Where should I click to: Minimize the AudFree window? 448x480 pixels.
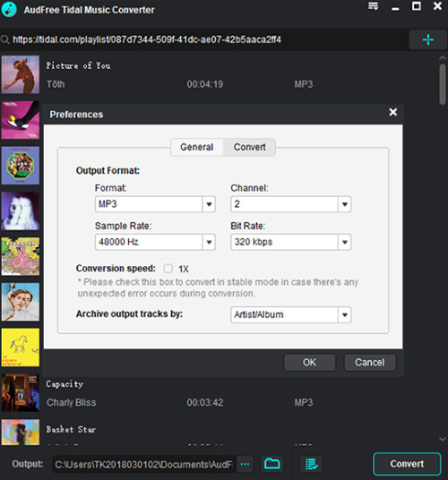coord(395,9)
